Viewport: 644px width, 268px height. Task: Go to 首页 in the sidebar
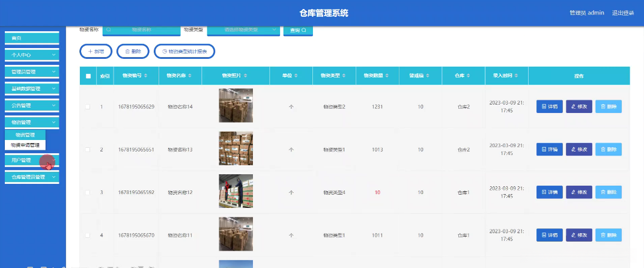pyautogui.click(x=32, y=38)
